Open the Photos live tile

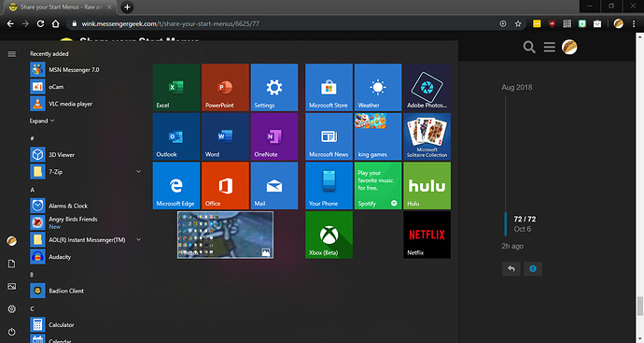(x=225, y=235)
